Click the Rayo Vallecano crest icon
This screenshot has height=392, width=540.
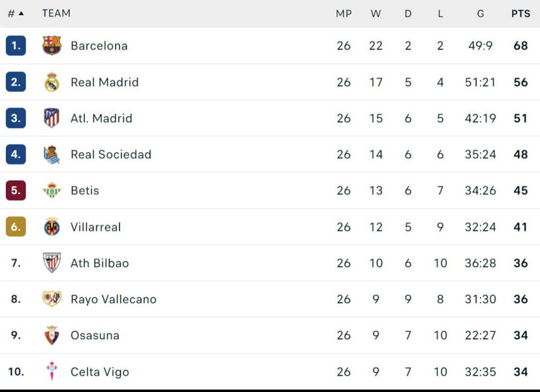[x=52, y=299]
